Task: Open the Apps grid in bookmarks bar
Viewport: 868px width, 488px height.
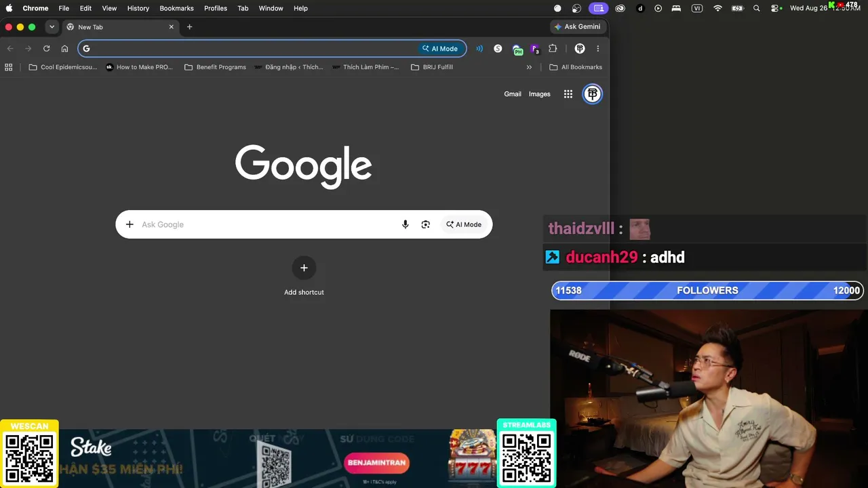Action: click(x=9, y=67)
